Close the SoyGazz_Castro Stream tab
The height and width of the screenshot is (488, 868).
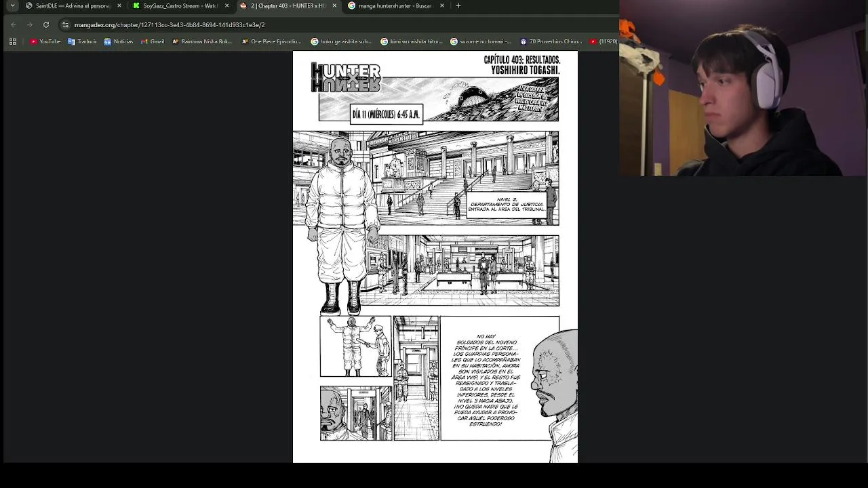click(226, 5)
